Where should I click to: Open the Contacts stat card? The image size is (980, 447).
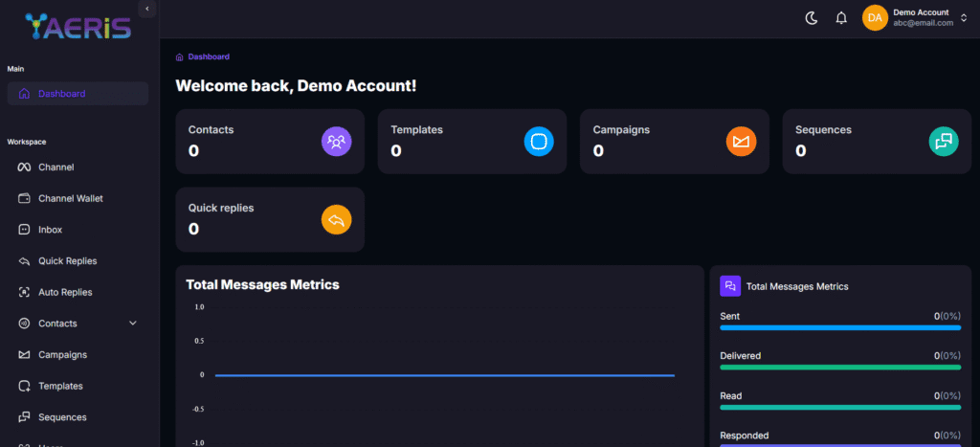[x=270, y=142]
